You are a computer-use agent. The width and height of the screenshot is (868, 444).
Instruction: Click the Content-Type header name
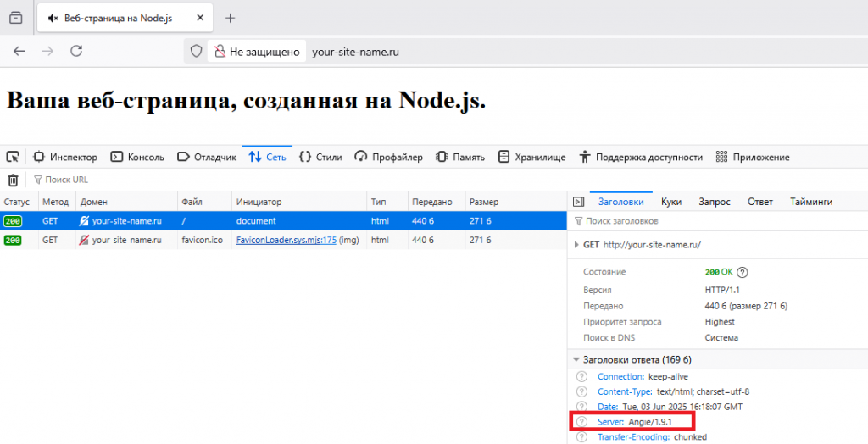[x=625, y=391]
